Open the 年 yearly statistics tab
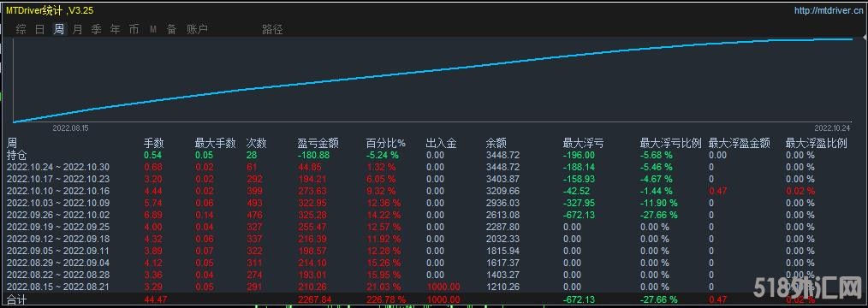Image resolution: width=868 pixels, height=308 pixels. coord(116,30)
